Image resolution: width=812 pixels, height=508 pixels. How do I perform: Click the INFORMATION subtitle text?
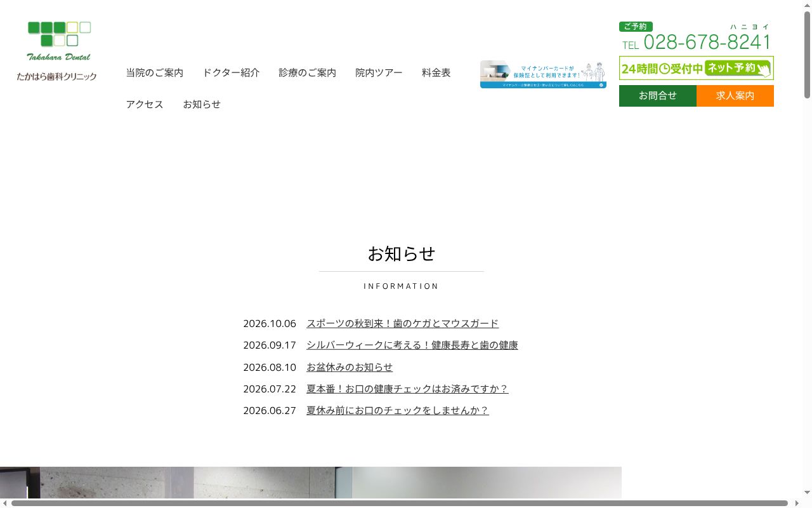point(402,286)
